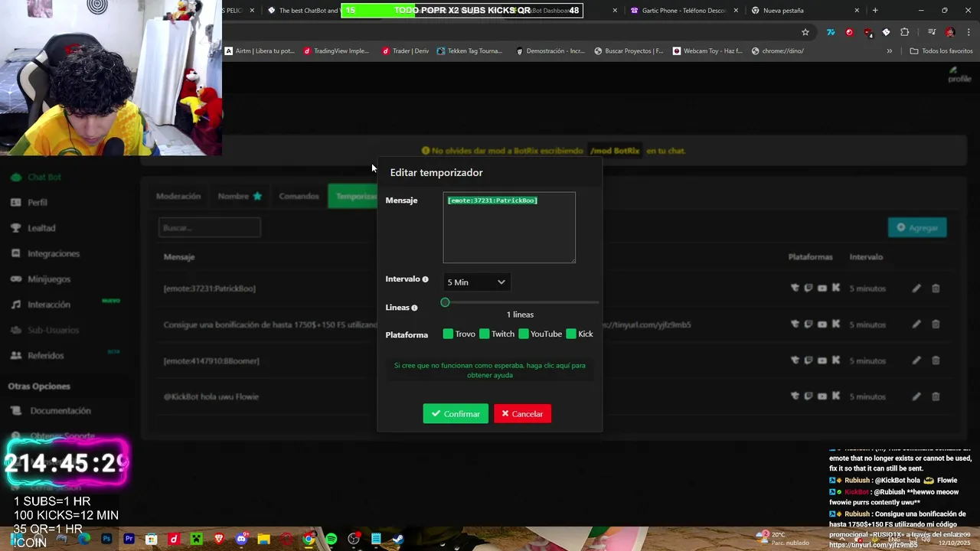Switch to the Comandos tab
This screenshot has width=980, height=551.
[x=299, y=196]
